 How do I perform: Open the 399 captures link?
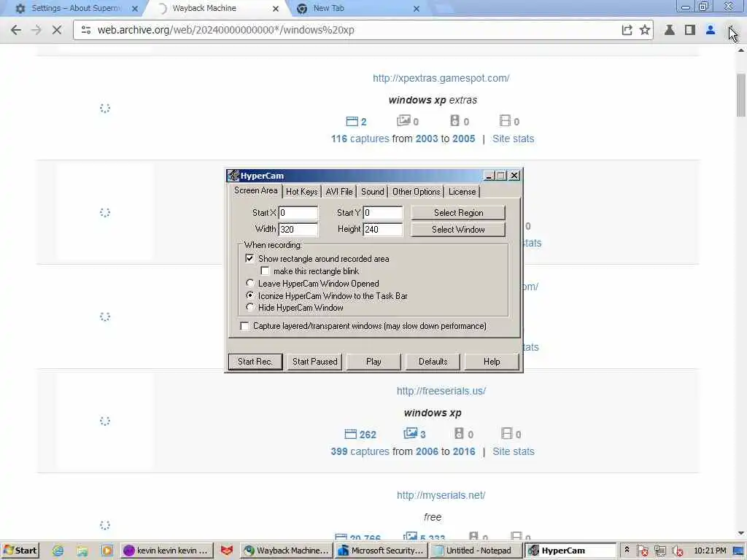(x=360, y=451)
